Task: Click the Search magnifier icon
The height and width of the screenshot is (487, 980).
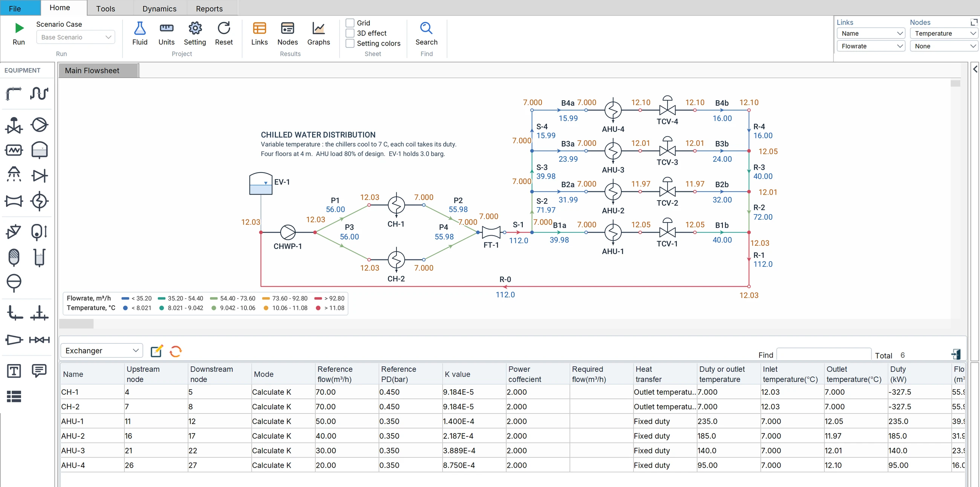Action: tap(426, 28)
